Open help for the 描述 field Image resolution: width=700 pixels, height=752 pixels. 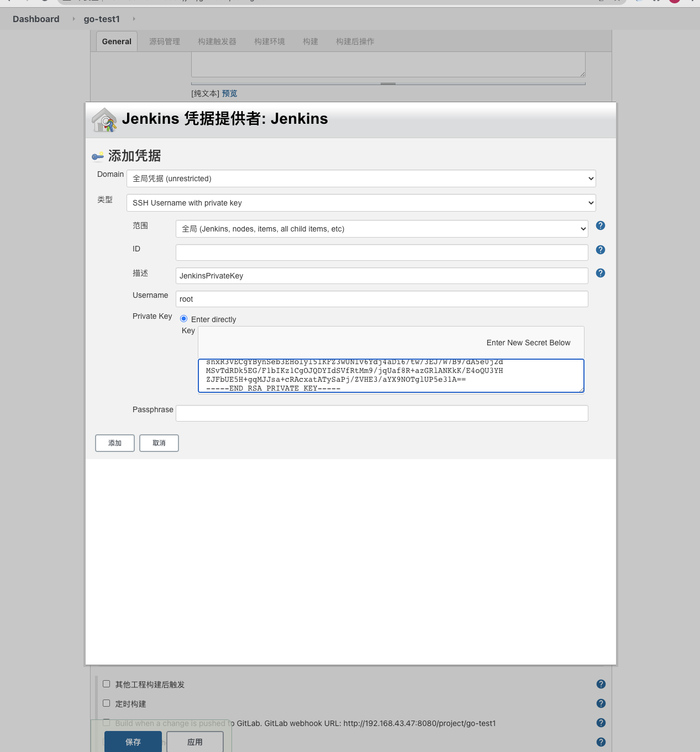click(601, 273)
